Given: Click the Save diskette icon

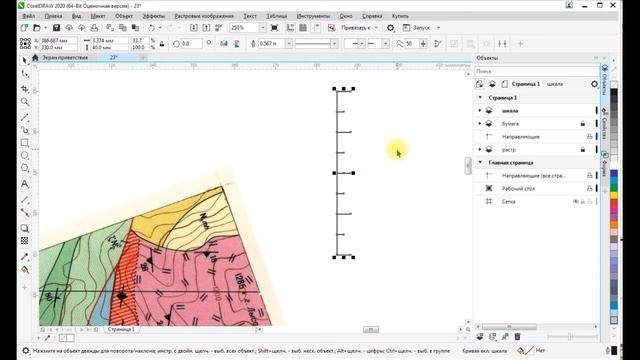Looking at the screenshot, I should [56, 28].
